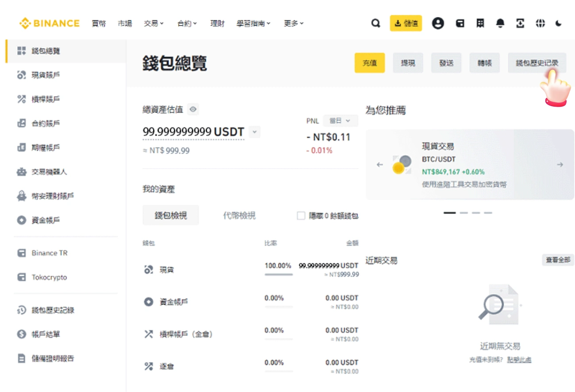This screenshot has width=575, height=392.
Task: Open language settings via the globe icon
Action: 540,23
